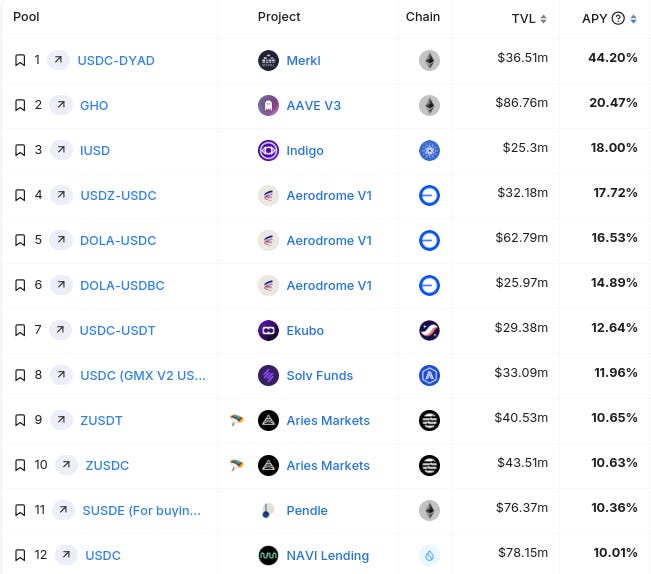Bookmark the GHO pool
The width and height of the screenshot is (651, 574).
tap(20, 105)
